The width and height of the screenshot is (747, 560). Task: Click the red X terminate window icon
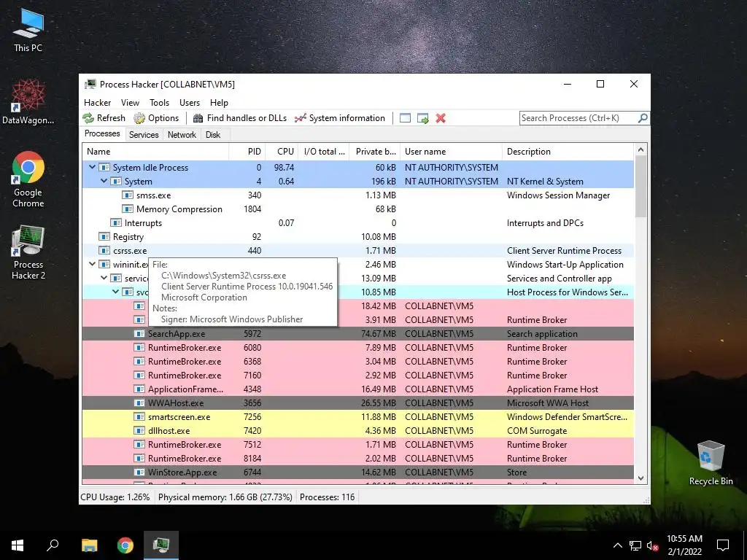(441, 118)
